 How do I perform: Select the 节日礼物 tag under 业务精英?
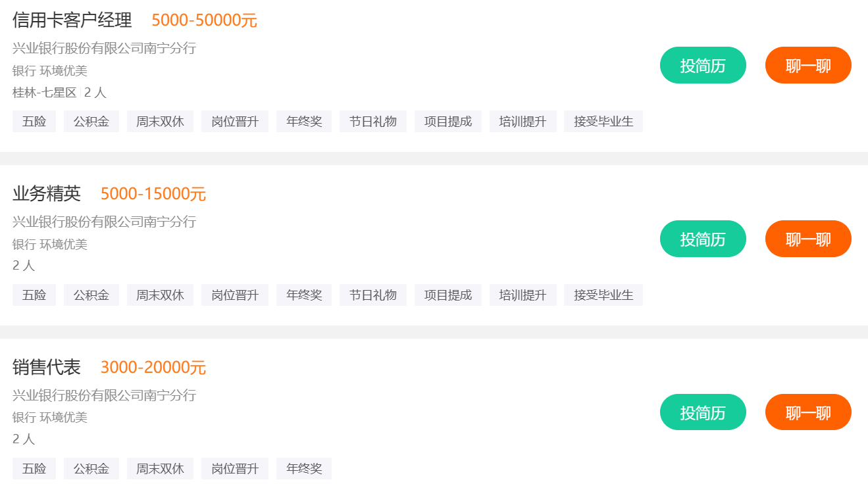tap(372, 295)
